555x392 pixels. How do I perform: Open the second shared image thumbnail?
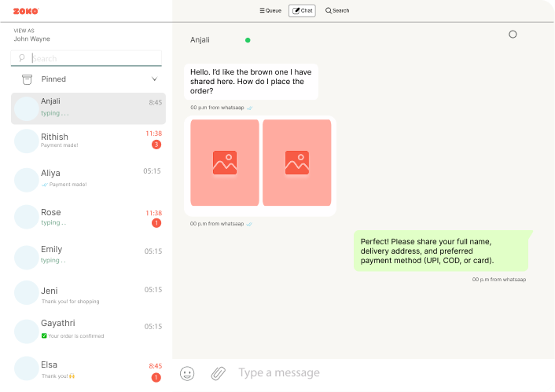click(297, 163)
